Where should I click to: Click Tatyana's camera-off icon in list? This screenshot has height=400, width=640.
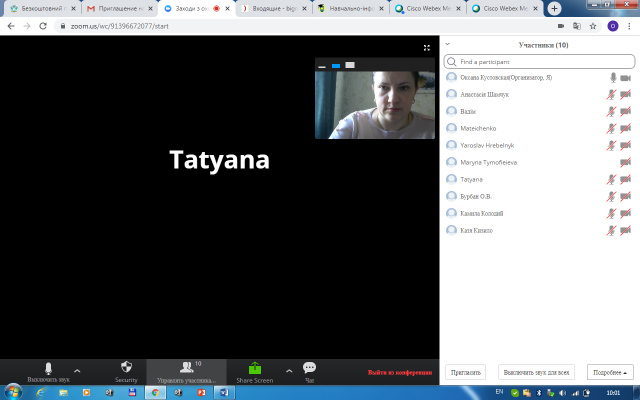pos(625,179)
